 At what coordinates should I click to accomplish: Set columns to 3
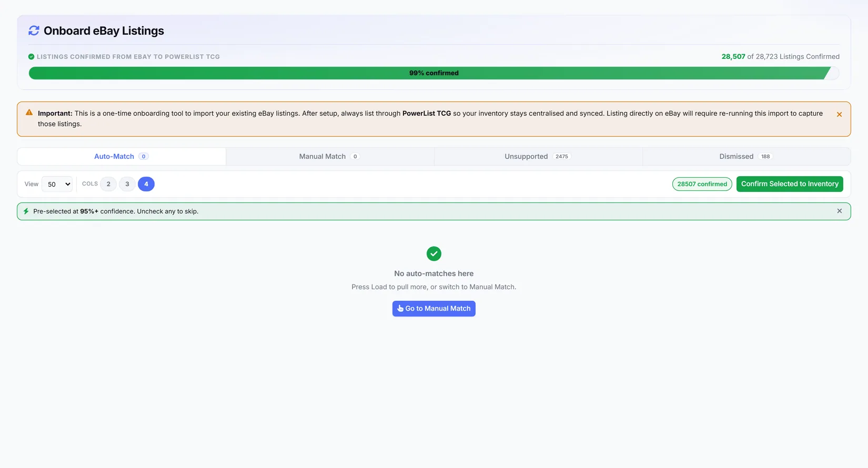[x=127, y=184]
